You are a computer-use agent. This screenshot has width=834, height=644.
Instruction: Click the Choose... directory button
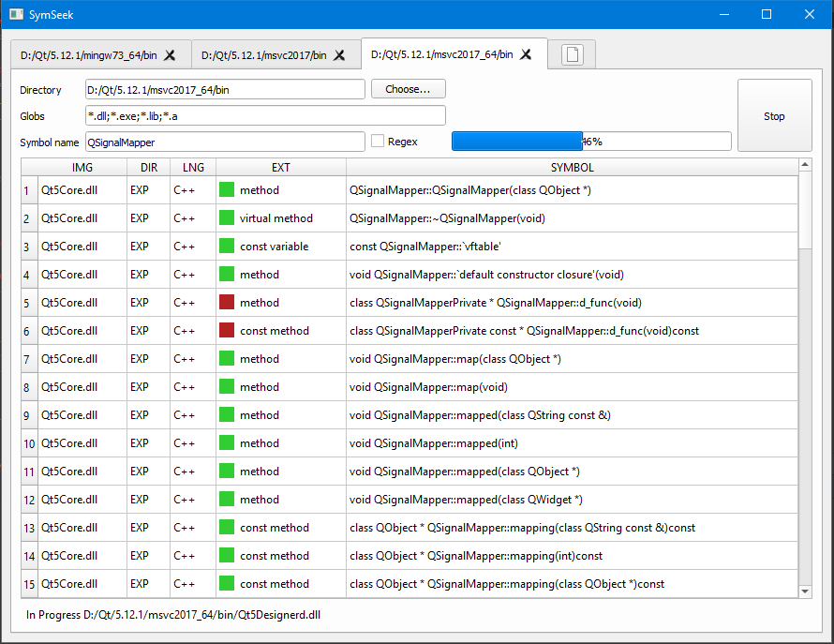tap(408, 89)
